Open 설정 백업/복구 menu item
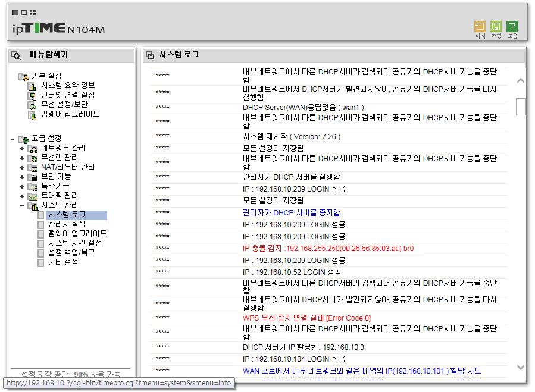 click(x=71, y=253)
